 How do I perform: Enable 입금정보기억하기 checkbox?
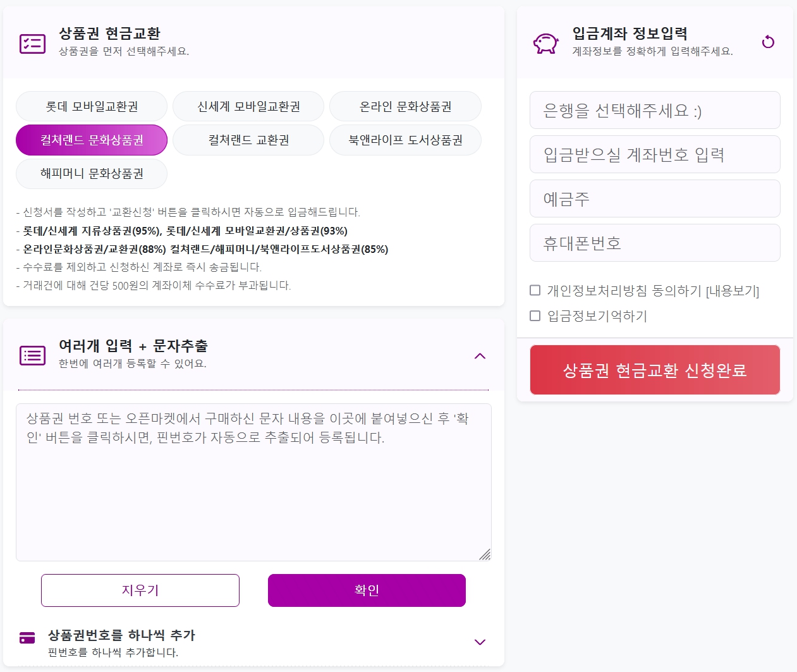click(x=535, y=315)
